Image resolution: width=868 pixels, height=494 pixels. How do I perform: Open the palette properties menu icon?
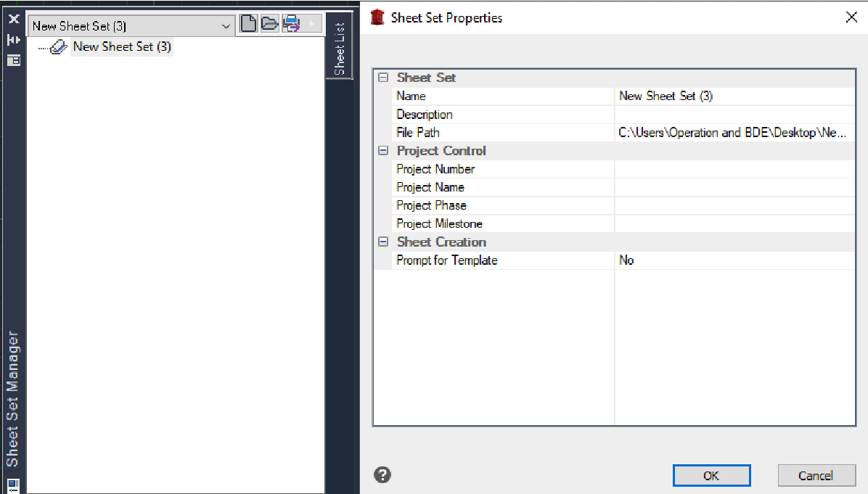pos(13,60)
